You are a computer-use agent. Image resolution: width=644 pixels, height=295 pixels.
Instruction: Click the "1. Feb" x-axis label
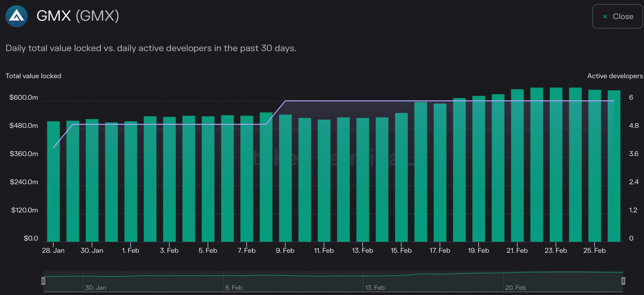[131, 251]
